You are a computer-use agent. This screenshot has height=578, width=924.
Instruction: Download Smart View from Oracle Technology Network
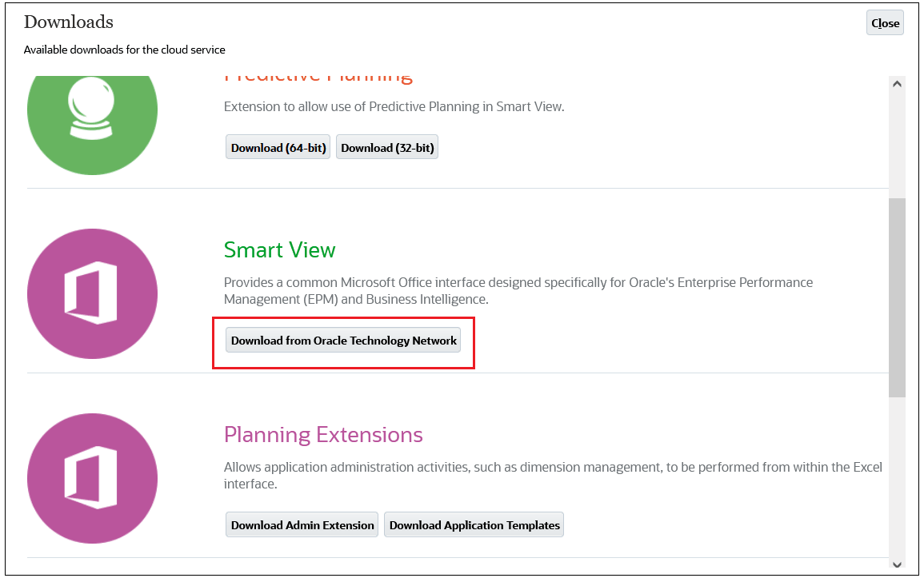pyautogui.click(x=343, y=340)
